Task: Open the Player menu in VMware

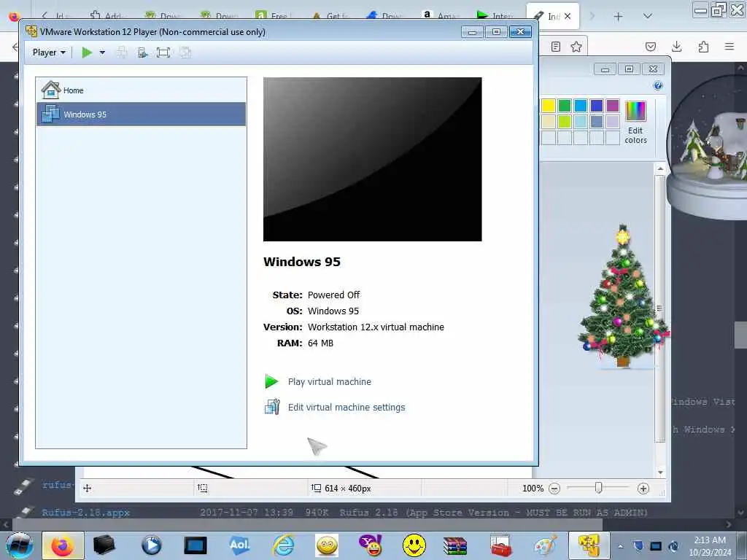Action: point(49,52)
